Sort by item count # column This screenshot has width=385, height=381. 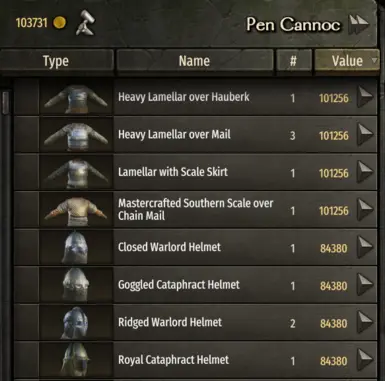pyautogui.click(x=293, y=61)
